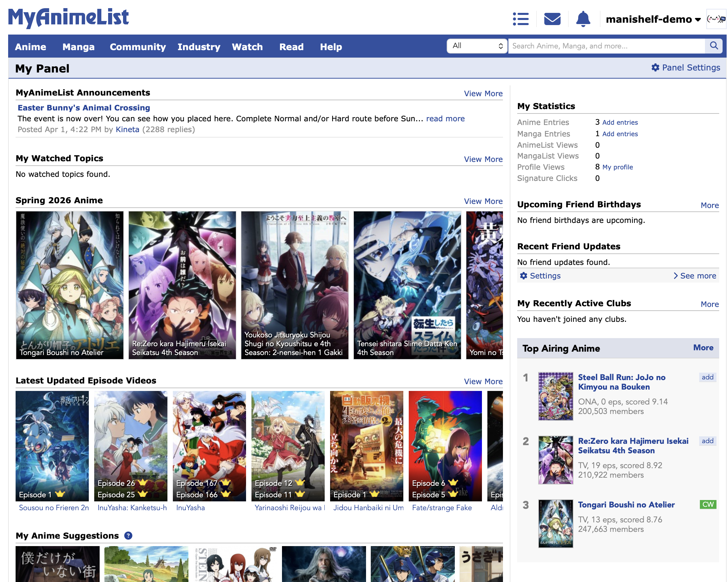Open the manishelf-demo user dropdown
This screenshot has width=728, height=582.
(x=653, y=19)
